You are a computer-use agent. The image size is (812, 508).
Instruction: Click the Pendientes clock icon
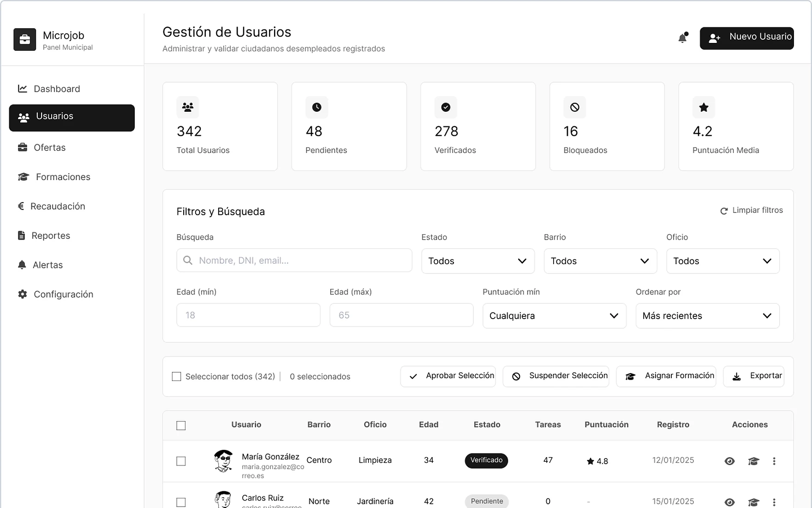pyautogui.click(x=316, y=107)
